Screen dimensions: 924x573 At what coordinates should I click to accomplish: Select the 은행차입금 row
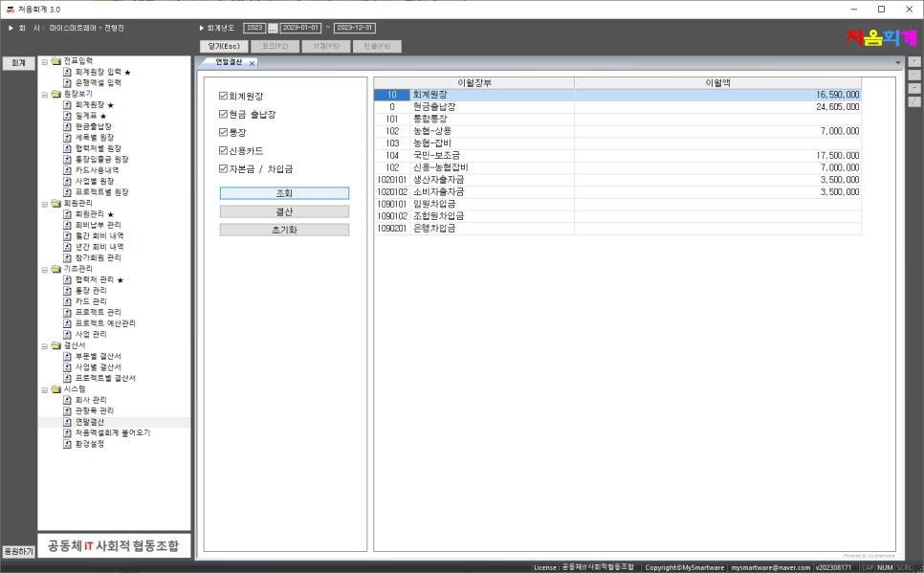coord(618,228)
